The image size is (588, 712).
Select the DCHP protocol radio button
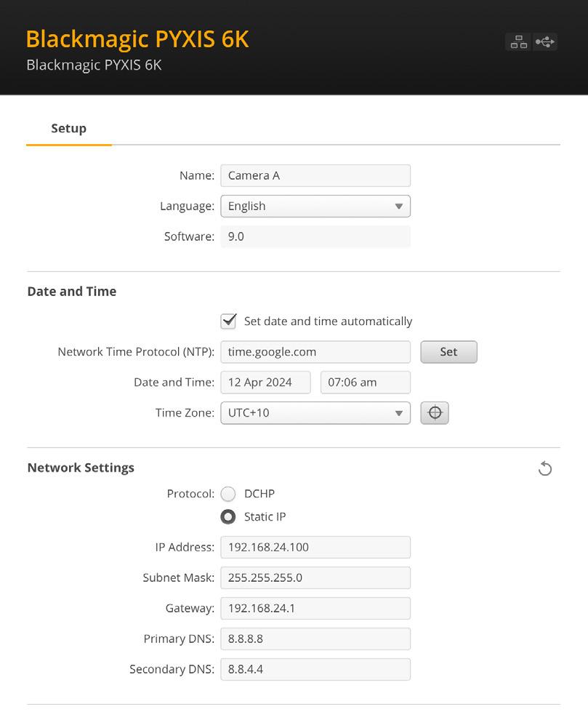pos(228,494)
